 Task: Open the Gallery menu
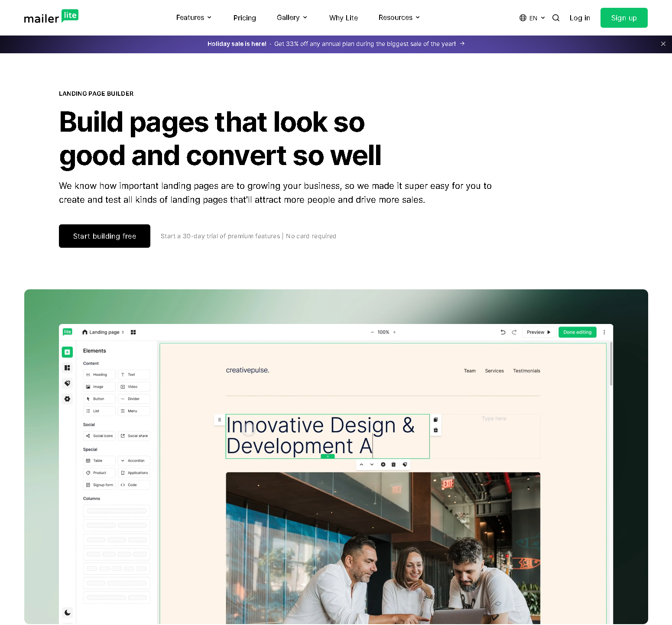tap(292, 18)
